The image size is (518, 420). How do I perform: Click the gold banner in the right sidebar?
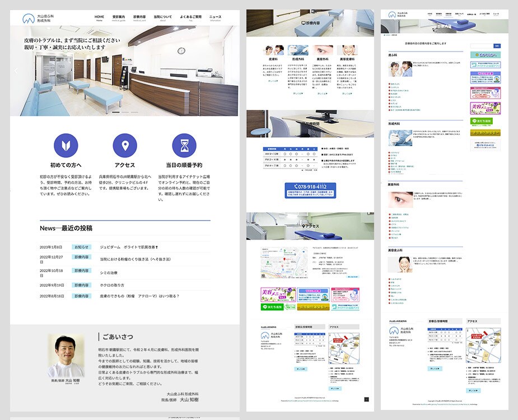(486, 133)
